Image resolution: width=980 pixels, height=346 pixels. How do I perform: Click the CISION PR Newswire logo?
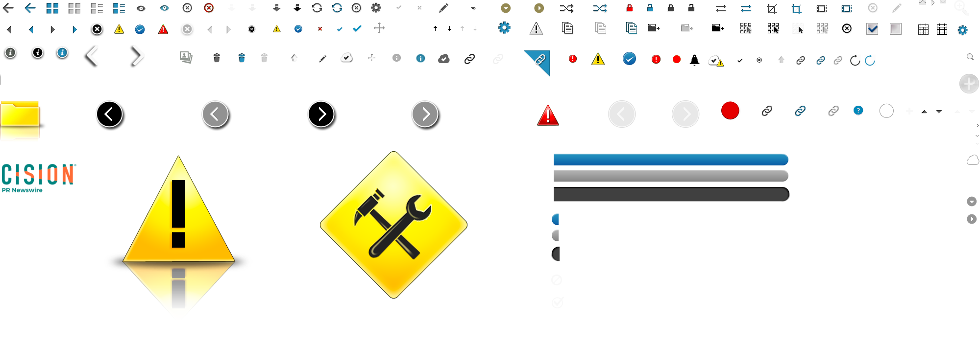pyautogui.click(x=39, y=179)
